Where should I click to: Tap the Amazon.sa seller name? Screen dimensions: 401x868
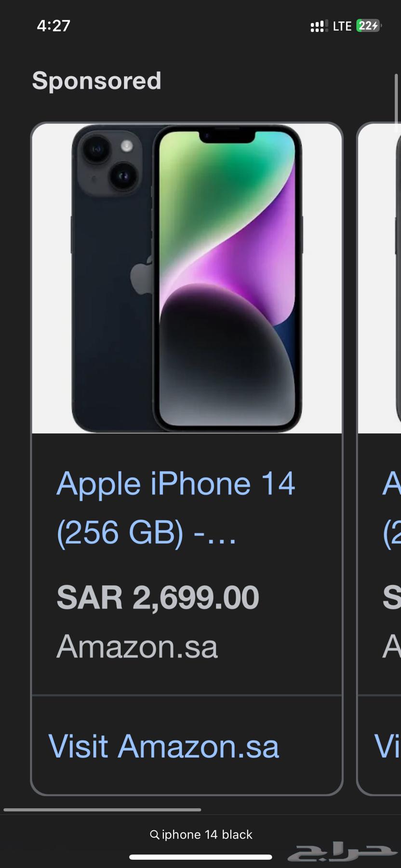tap(136, 646)
